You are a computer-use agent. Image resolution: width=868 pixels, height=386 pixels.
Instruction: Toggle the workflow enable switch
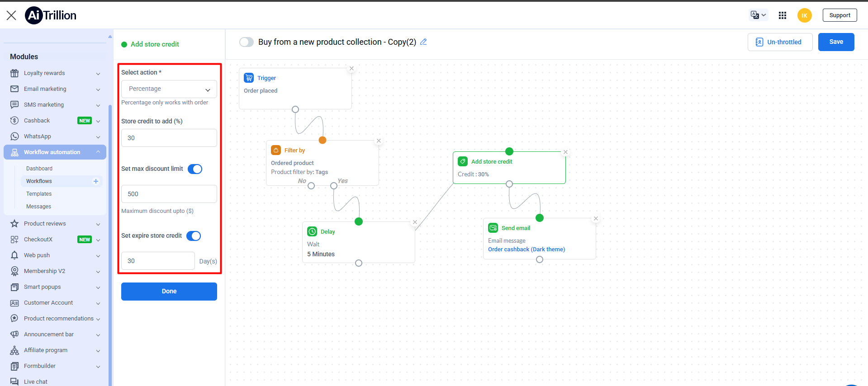[x=247, y=42]
